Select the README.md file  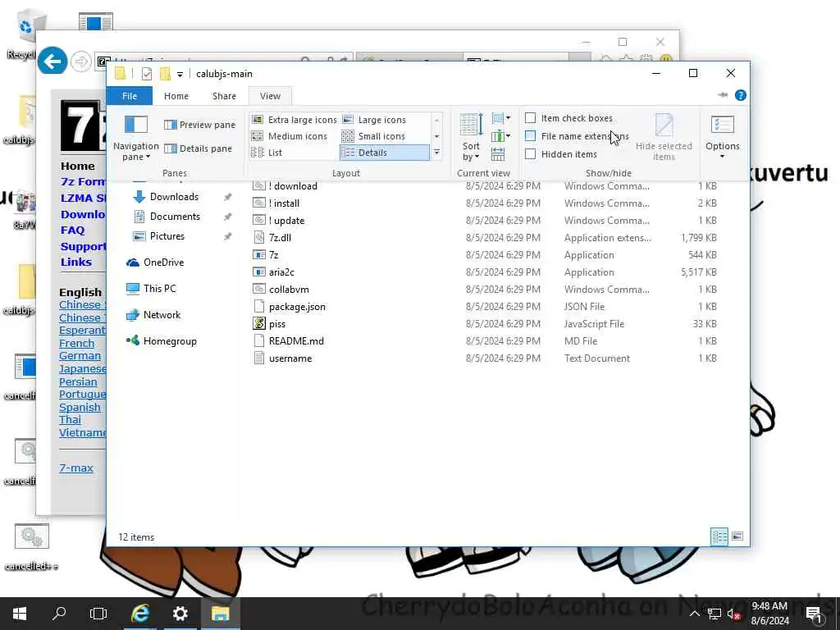point(296,340)
